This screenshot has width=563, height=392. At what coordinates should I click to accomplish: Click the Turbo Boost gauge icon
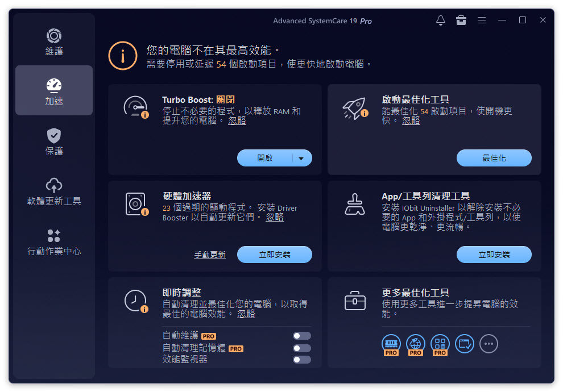(136, 106)
